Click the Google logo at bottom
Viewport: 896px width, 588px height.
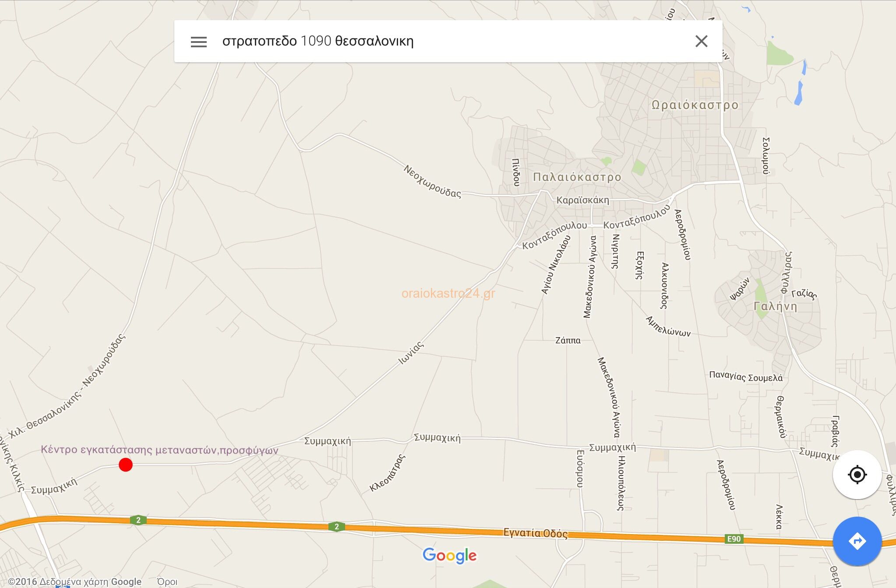449,556
